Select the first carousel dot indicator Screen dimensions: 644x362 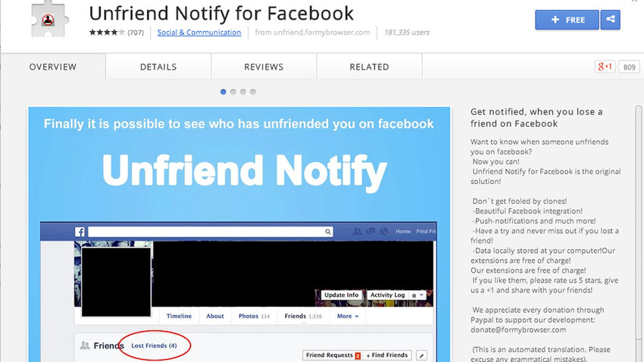224,92
